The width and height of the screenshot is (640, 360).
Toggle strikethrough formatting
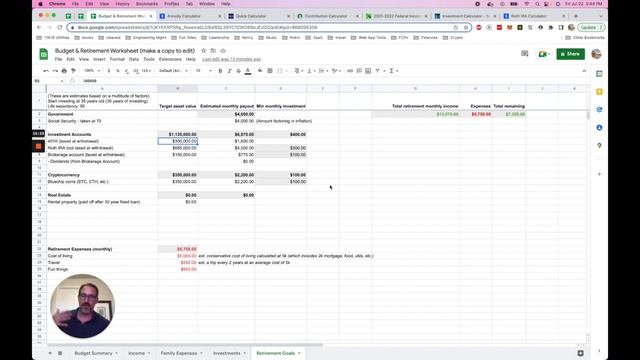[238, 71]
